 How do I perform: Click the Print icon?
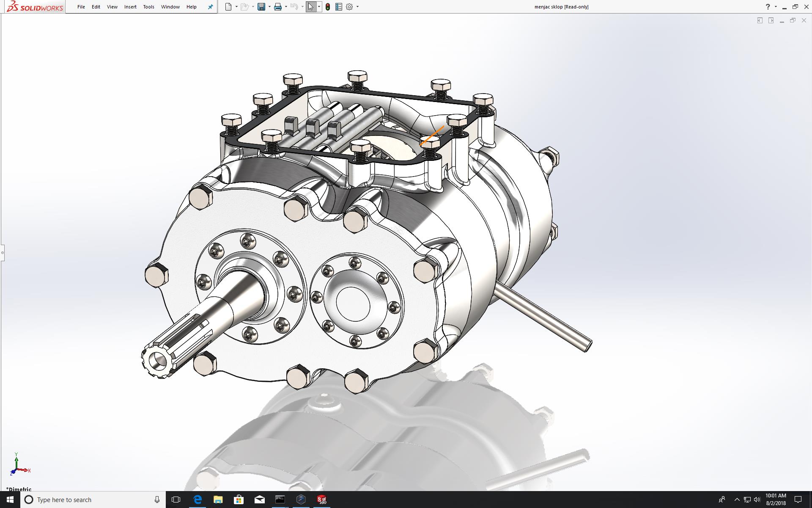click(x=278, y=7)
